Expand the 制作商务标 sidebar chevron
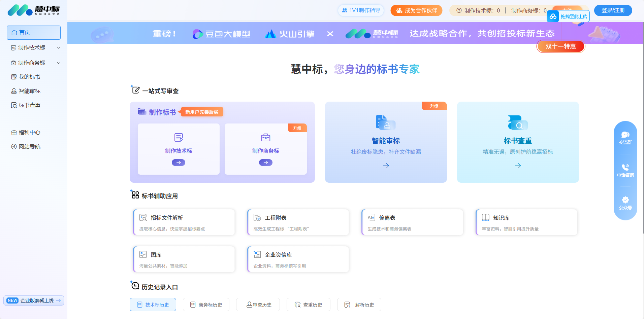This screenshot has height=319, width=644. pyautogui.click(x=59, y=63)
